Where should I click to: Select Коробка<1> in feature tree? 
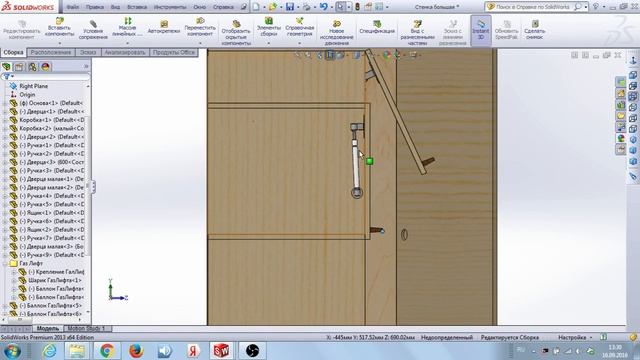pyautogui.click(x=51, y=120)
